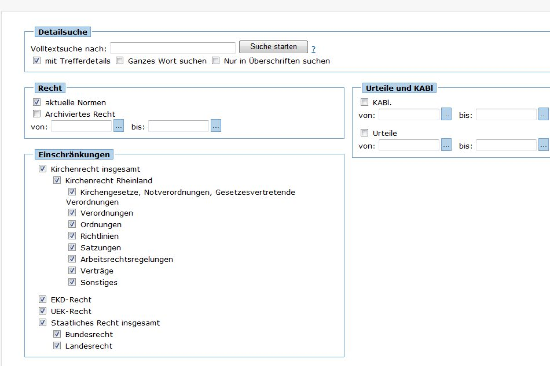
Task: Uncheck the Sonstiges checkbox
Action: point(72,282)
